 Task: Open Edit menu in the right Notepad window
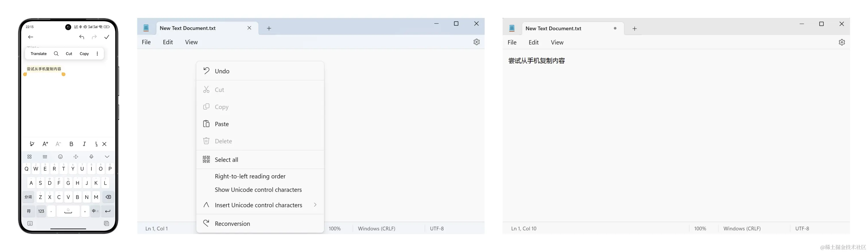[x=534, y=42]
